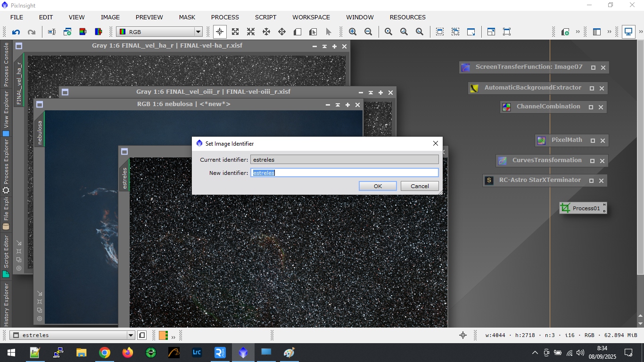644x362 pixels.
Task: Redo the last undone action
Action: coord(32,32)
